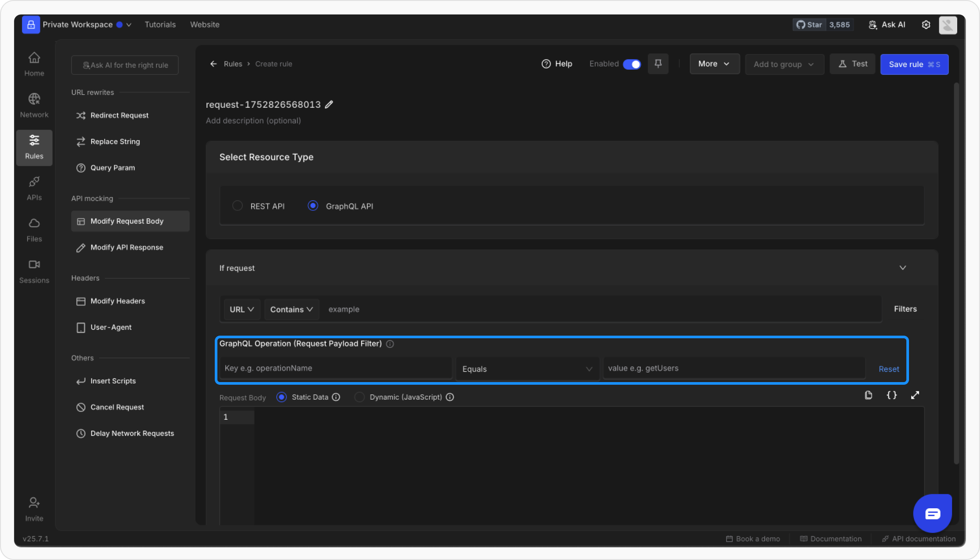Collapse the If request section chevron

click(903, 268)
